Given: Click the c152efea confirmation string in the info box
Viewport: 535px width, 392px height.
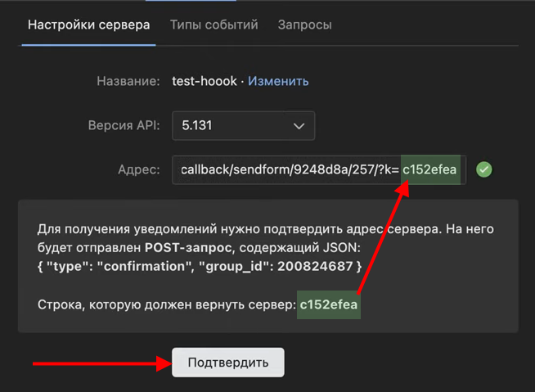Looking at the screenshot, I should pos(329,304).
